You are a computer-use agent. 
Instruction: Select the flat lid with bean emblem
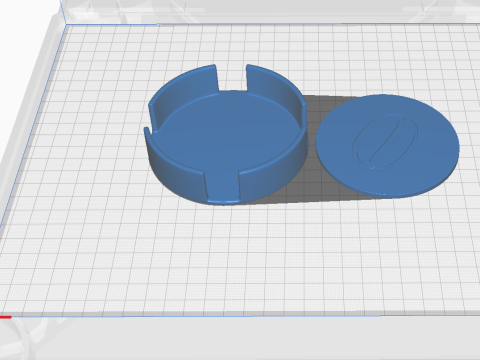388,146
